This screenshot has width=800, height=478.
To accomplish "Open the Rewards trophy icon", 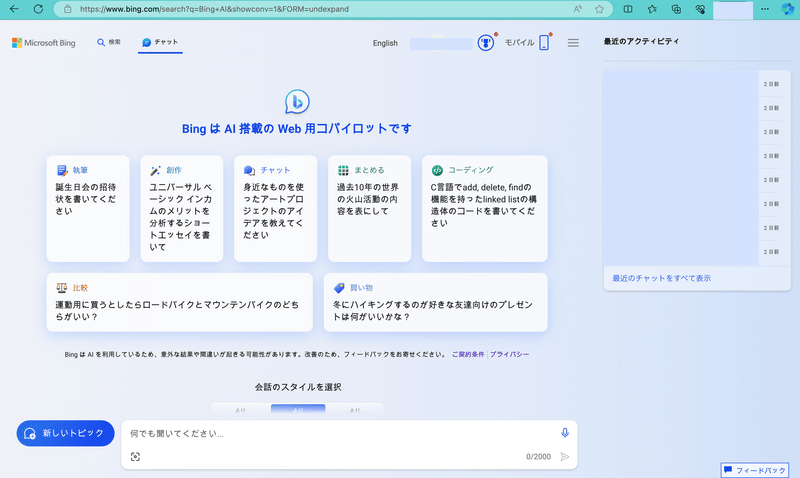I will coord(486,43).
